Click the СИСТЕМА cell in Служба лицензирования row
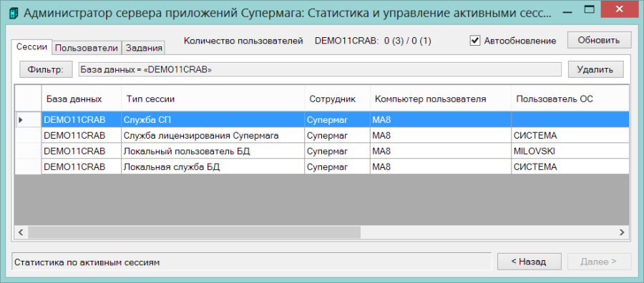Screen dimensions: 644x283 pyautogui.click(x=570, y=135)
